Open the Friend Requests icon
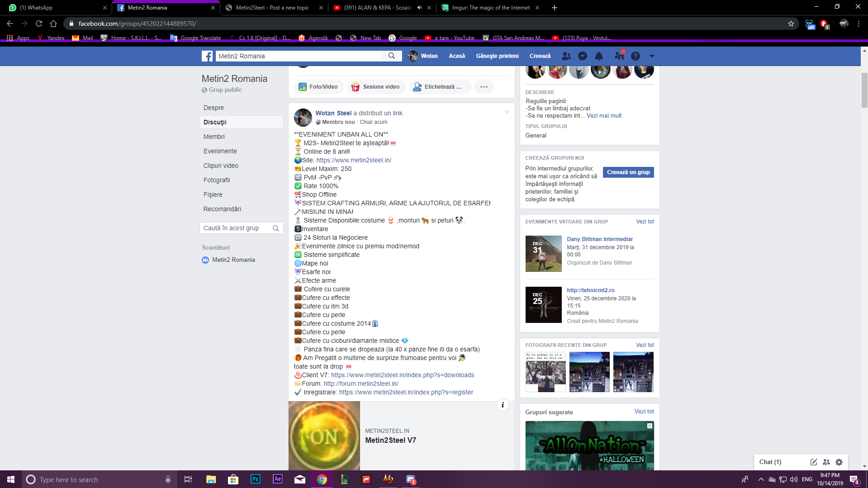 (566, 56)
